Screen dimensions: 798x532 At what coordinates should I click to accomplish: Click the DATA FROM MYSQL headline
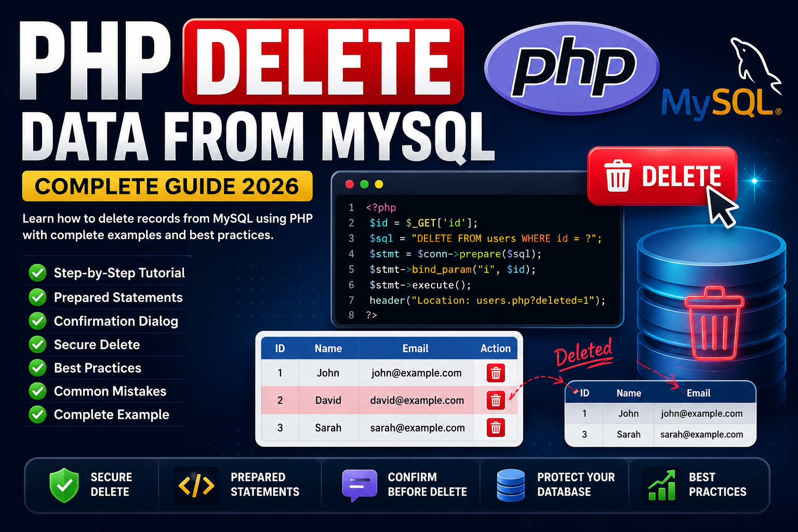(x=258, y=137)
